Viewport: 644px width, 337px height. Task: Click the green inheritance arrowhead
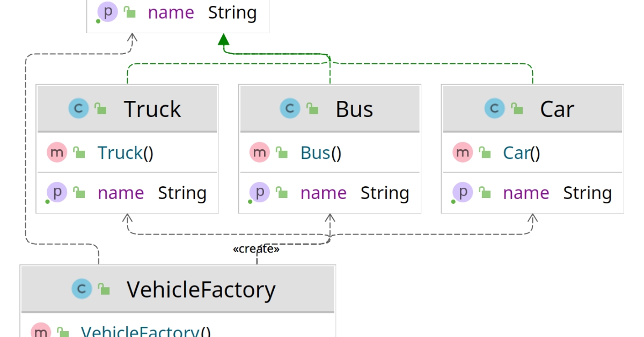pyautogui.click(x=224, y=39)
